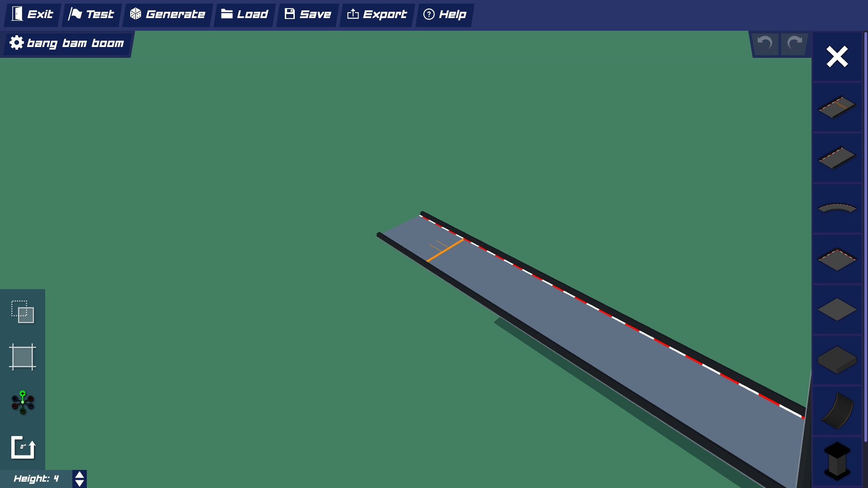Click the undo arrow
This screenshot has width=868, height=488.
click(765, 43)
